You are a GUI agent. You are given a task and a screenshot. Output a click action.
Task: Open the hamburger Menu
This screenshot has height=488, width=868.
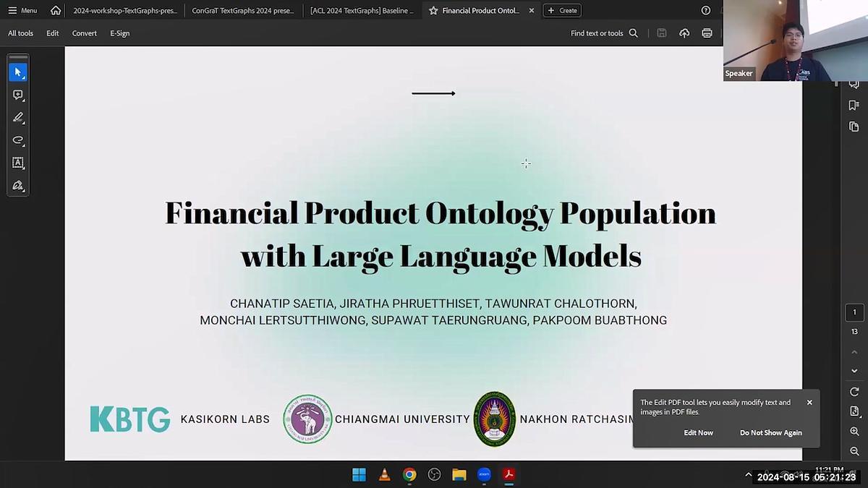(22, 10)
